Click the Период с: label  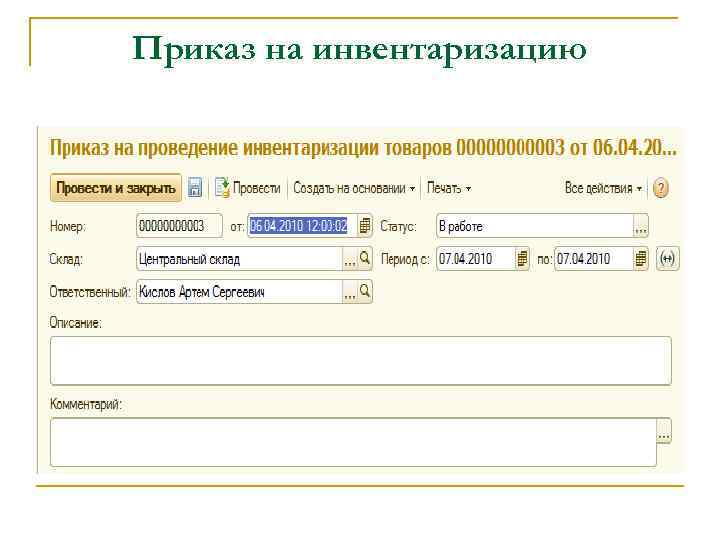coord(405,259)
